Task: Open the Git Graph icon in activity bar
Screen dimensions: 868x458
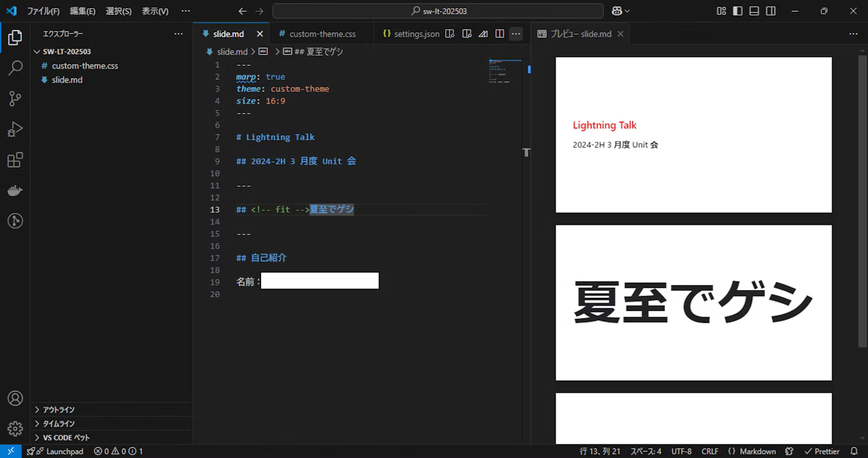Action: (x=15, y=220)
